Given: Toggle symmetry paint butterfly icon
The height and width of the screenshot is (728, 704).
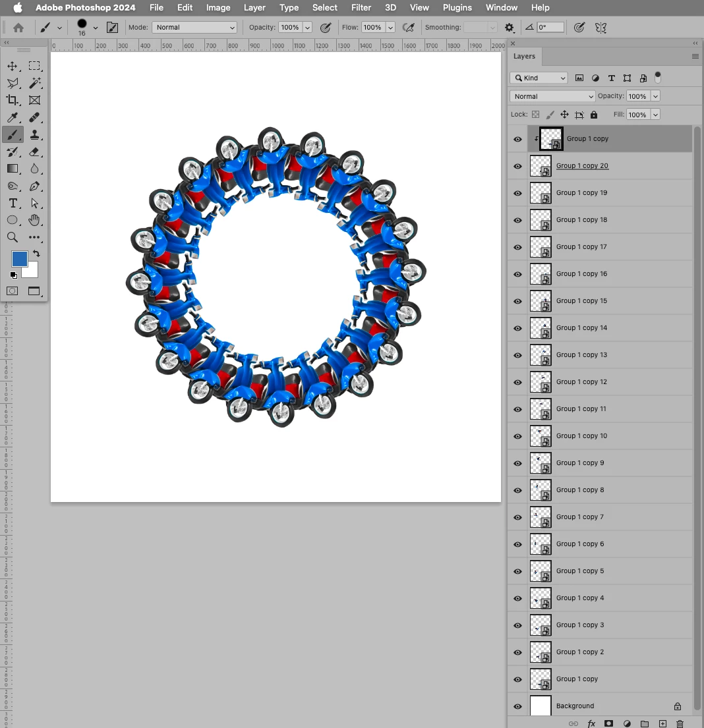Looking at the screenshot, I should pyautogui.click(x=601, y=28).
